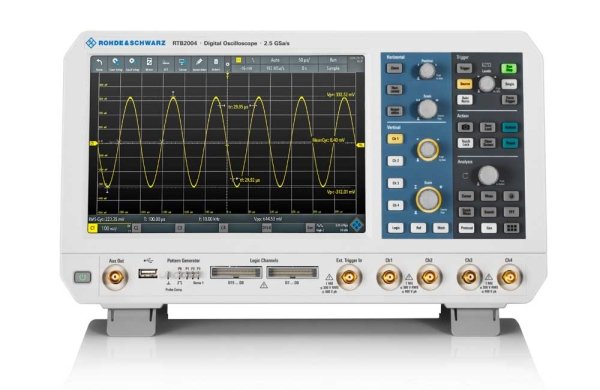Push the Zoom button in Horizontal section

(394, 69)
